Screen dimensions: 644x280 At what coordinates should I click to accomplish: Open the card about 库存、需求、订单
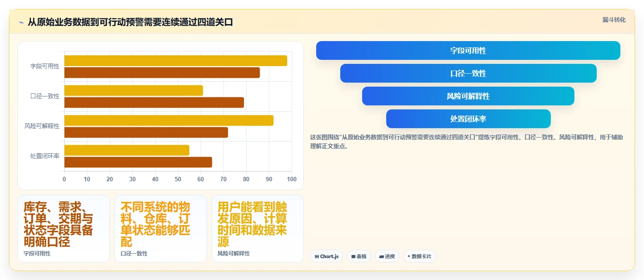coord(63,229)
